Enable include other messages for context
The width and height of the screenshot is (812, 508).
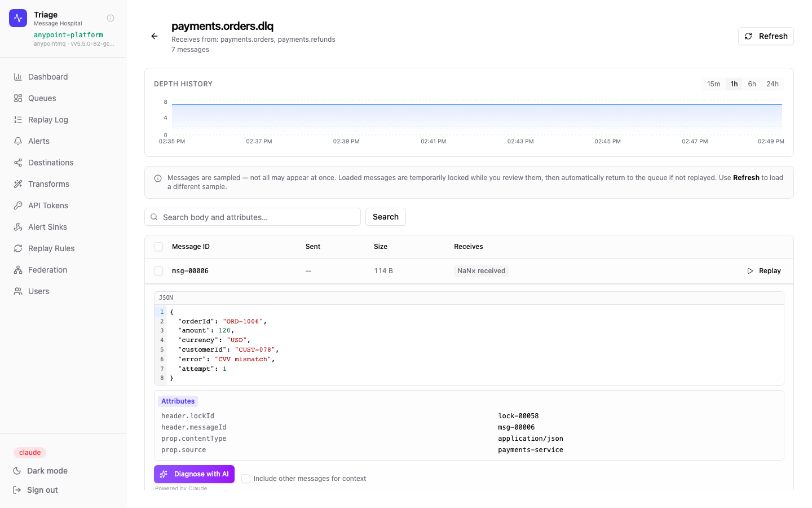tap(246, 479)
